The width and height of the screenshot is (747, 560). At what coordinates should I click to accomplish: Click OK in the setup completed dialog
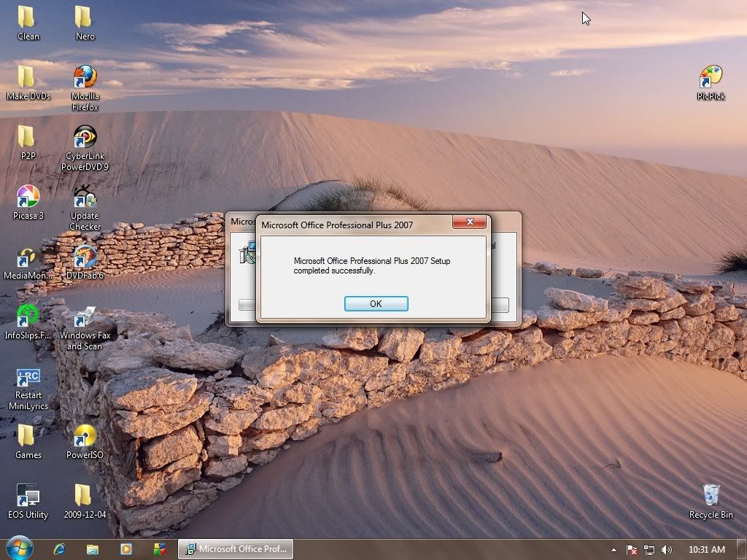point(376,303)
